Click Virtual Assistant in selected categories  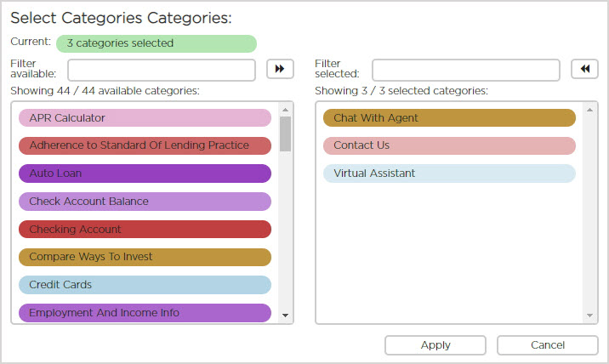(449, 173)
